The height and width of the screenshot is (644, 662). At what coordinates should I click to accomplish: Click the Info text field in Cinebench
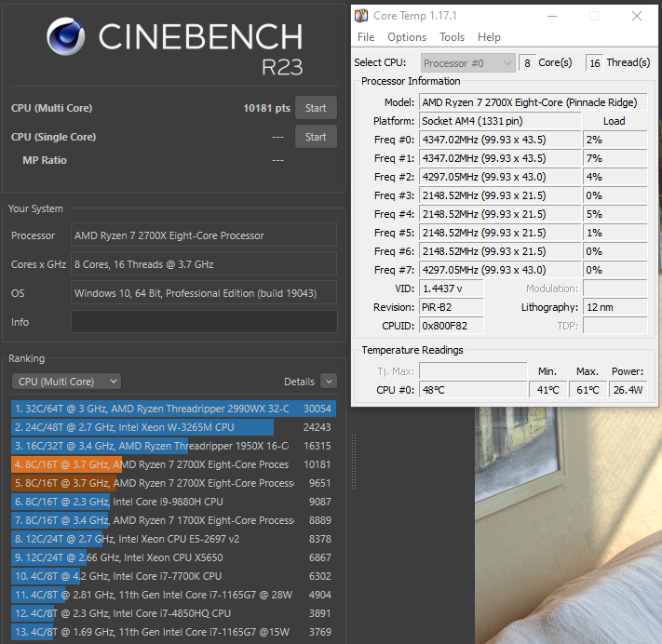click(204, 322)
